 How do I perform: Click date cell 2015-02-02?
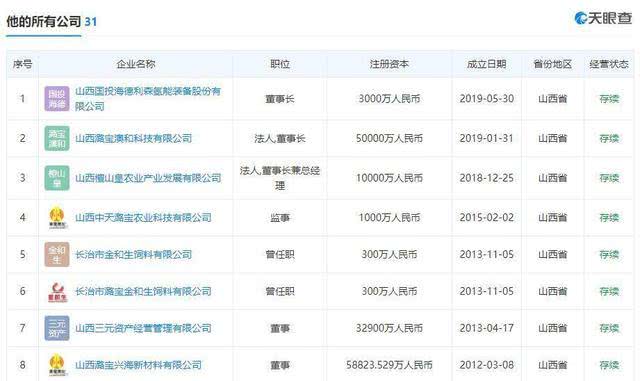click(487, 217)
